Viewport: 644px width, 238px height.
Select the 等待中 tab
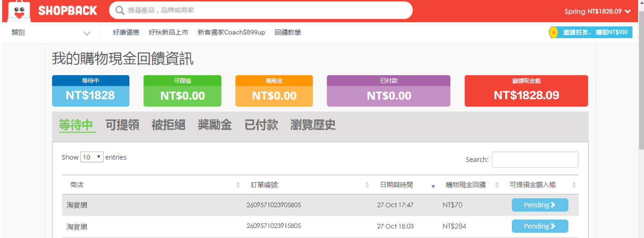point(76,125)
